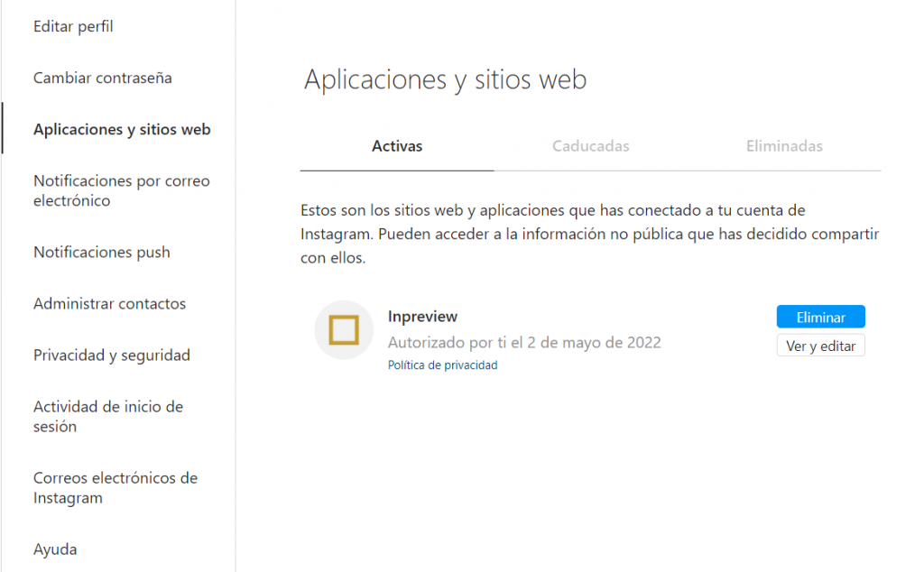Switch to the Caducadas tab
This screenshot has width=924, height=572.
pos(590,146)
